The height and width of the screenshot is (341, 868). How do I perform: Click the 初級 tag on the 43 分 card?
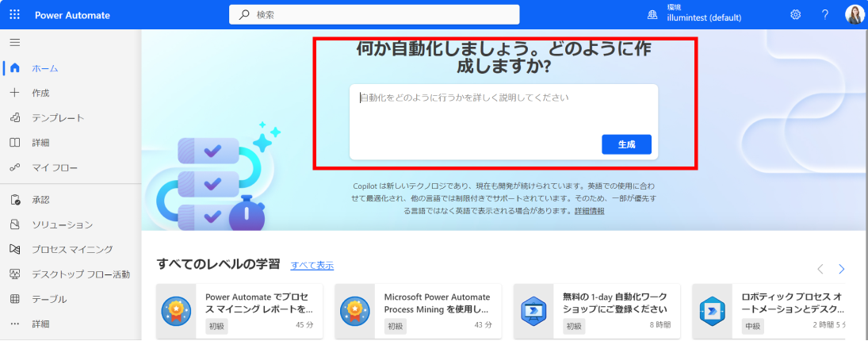click(396, 326)
